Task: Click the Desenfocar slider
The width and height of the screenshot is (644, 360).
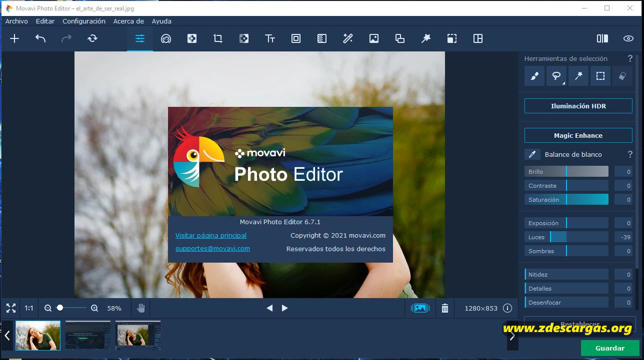Action: pos(566,302)
